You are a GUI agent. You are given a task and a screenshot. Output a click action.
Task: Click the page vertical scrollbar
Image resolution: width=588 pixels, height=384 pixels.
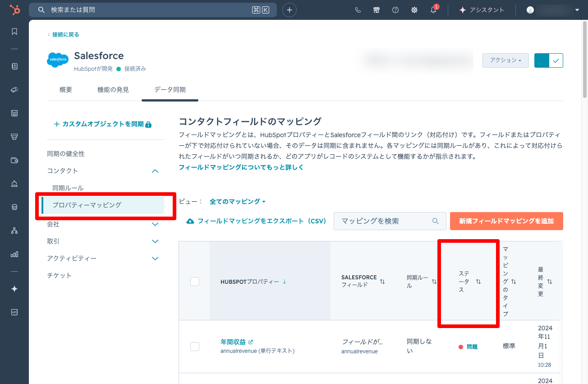585,59
